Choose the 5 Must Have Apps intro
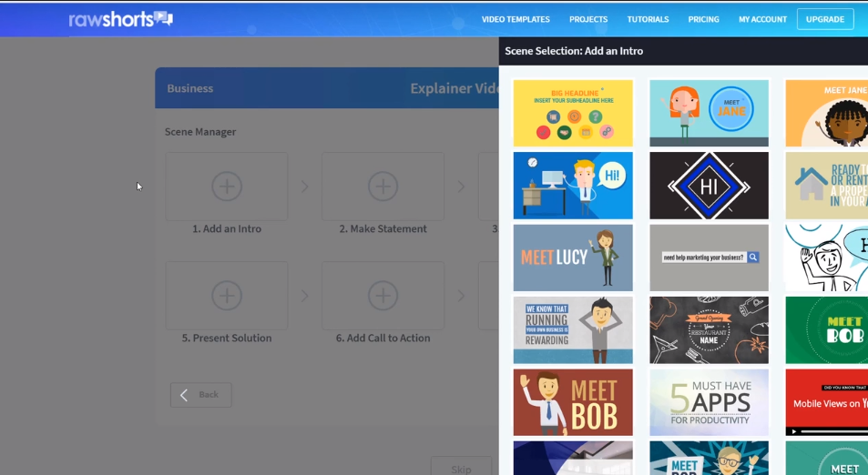This screenshot has width=868, height=475. click(x=710, y=402)
